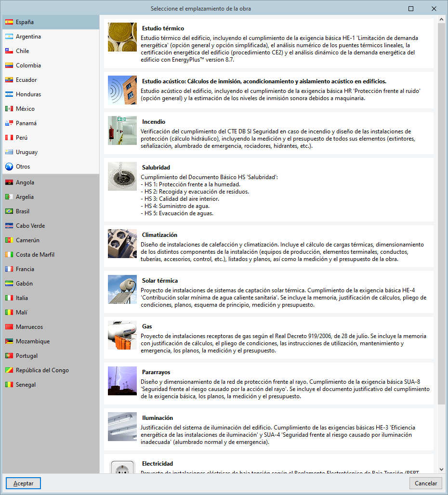Screen dimensions: 448x495
Task: Click the Honduras flag icon
Action: pyautogui.click(x=9, y=94)
